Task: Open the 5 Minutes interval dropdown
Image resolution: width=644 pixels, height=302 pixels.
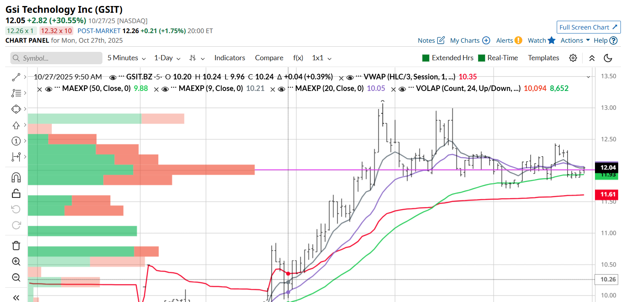Action: 126,58
